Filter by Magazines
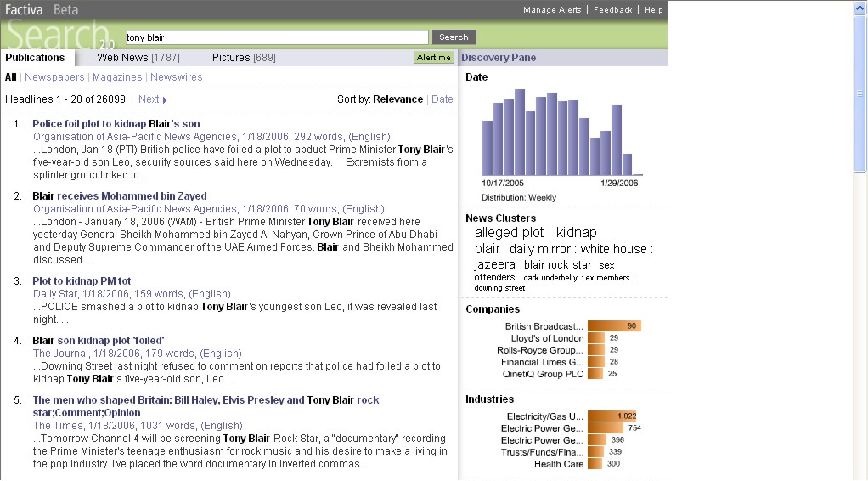868x481 pixels. tap(117, 77)
